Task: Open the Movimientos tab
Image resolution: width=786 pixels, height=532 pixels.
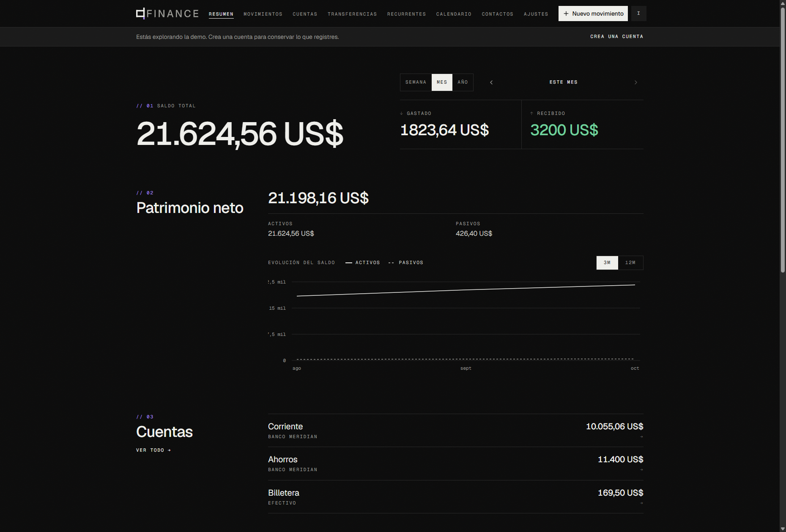Action: [x=263, y=14]
